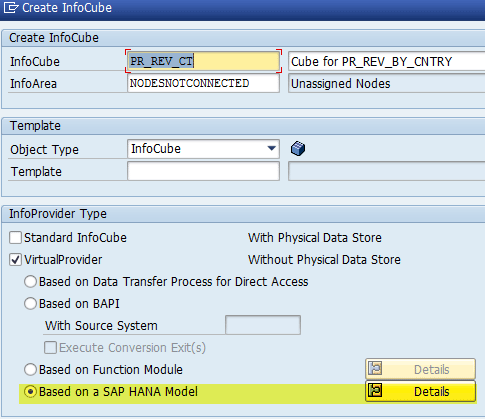Click the InfoArea field NODESNOTCONNECTED
The image size is (485, 419).
tap(203, 83)
